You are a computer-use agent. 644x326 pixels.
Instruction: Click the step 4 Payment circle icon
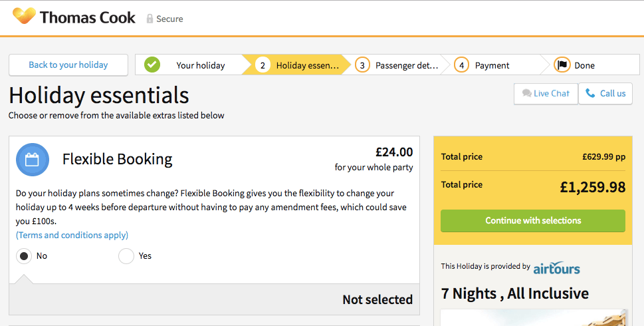tap(461, 65)
